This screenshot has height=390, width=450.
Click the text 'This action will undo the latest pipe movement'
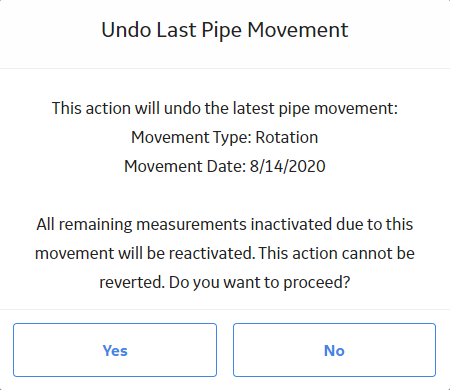(x=225, y=109)
